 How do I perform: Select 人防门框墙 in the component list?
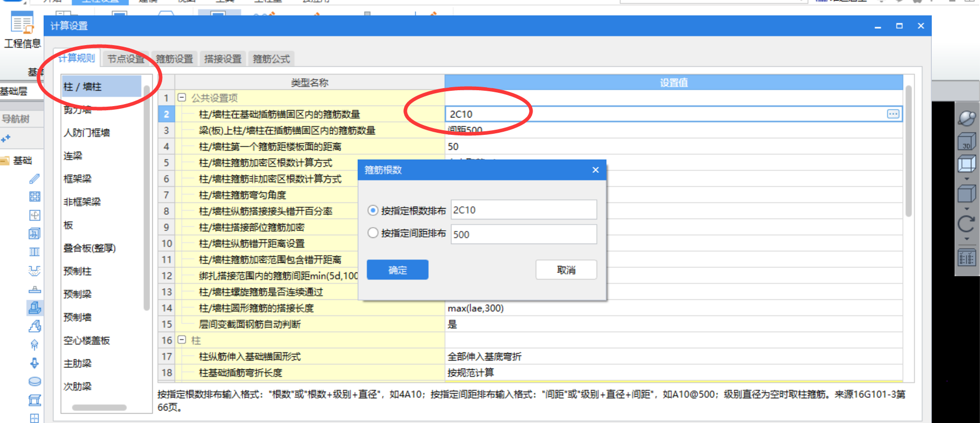coord(87,133)
